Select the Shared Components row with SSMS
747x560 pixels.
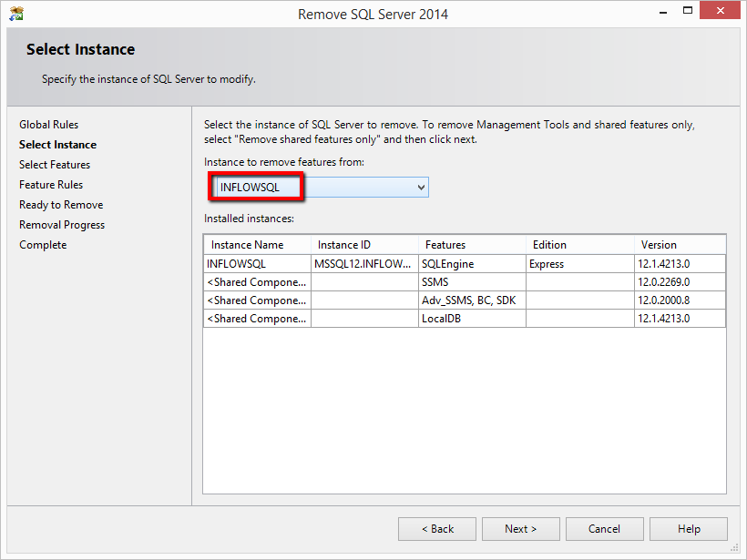465,282
